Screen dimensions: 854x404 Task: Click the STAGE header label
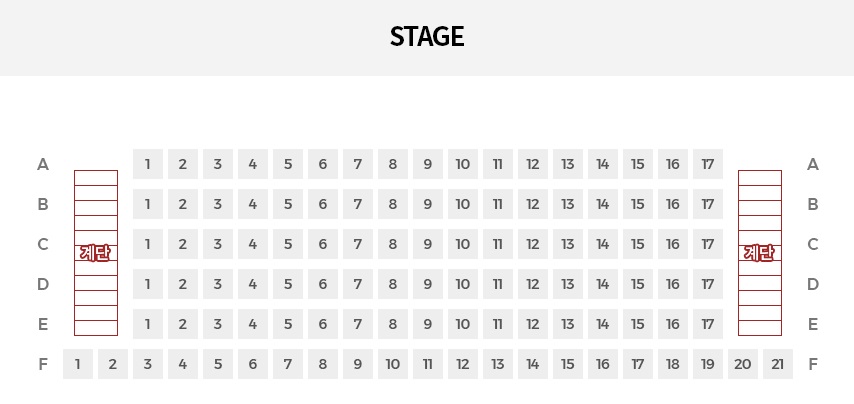pyautogui.click(x=427, y=36)
